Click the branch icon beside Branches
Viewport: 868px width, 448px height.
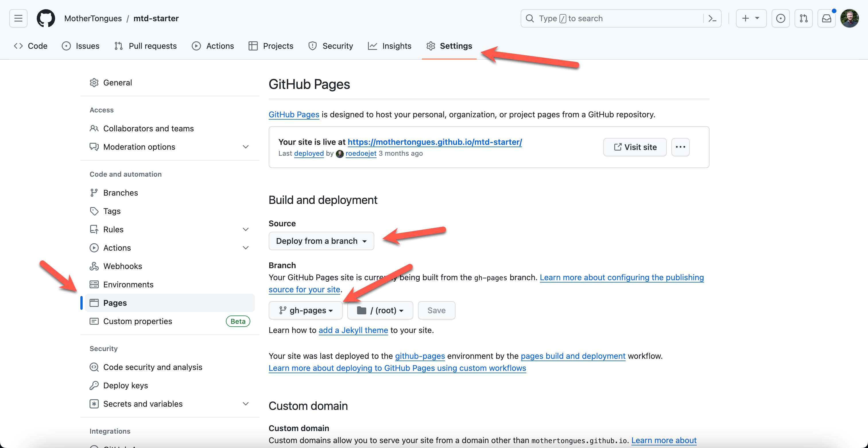pyautogui.click(x=94, y=192)
